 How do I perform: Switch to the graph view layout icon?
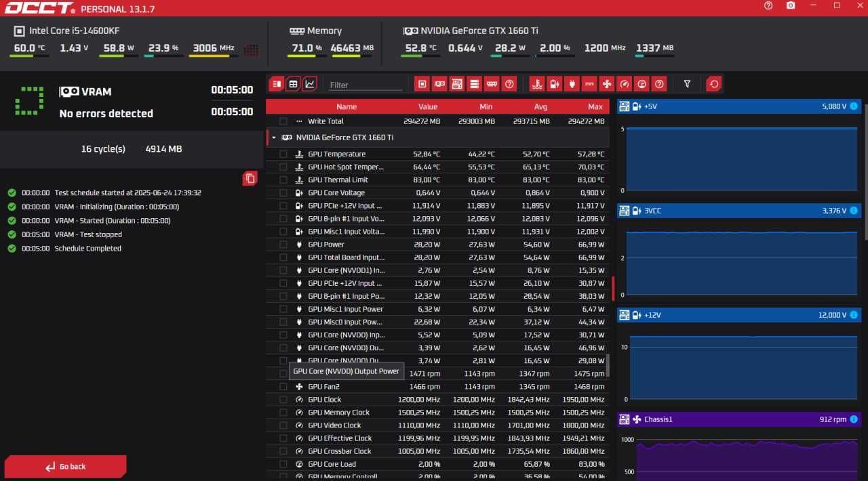309,84
